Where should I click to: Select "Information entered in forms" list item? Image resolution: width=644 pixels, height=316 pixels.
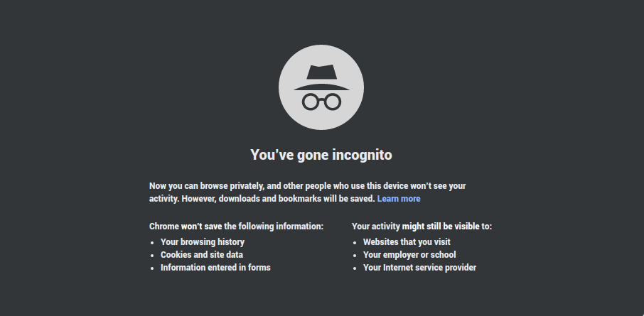pyautogui.click(x=215, y=268)
